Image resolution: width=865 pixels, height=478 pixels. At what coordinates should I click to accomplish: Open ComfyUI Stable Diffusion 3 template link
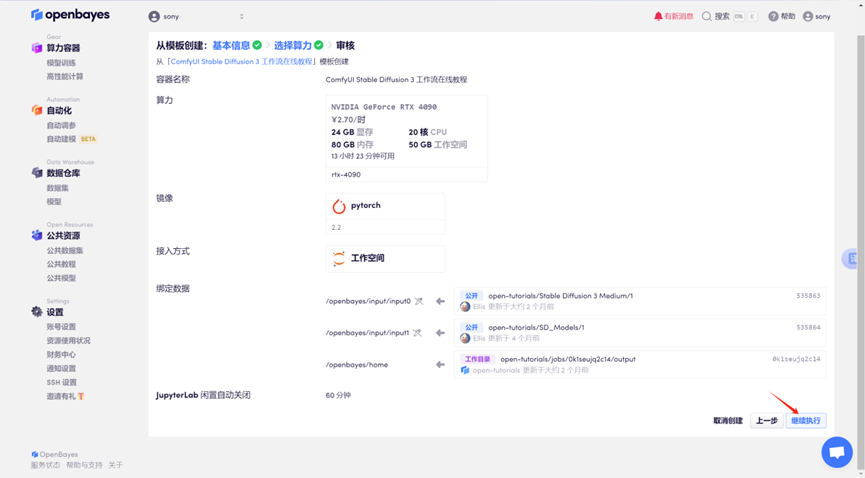pos(241,61)
